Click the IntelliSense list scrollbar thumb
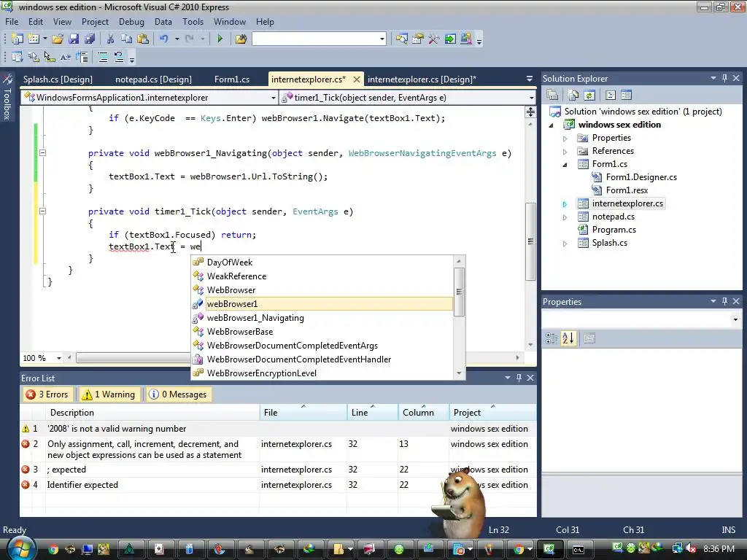Screen dimensions: 747x560 tap(459, 292)
